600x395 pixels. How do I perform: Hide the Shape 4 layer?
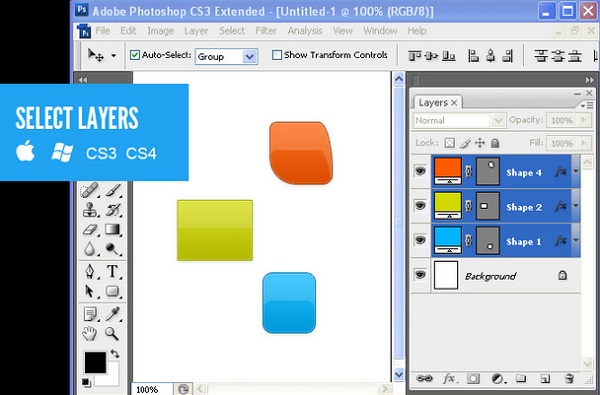click(x=420, y=171)
